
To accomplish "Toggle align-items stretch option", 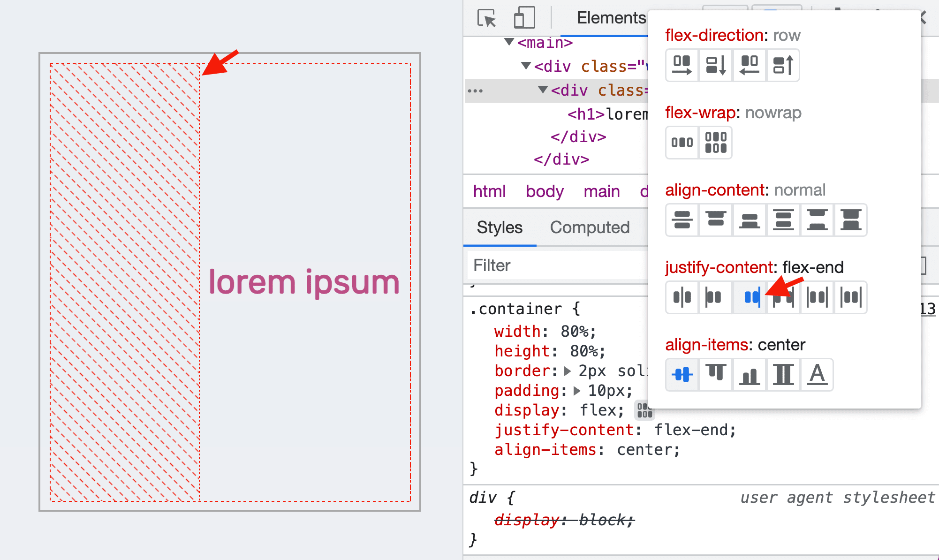I will pos(783,374).
